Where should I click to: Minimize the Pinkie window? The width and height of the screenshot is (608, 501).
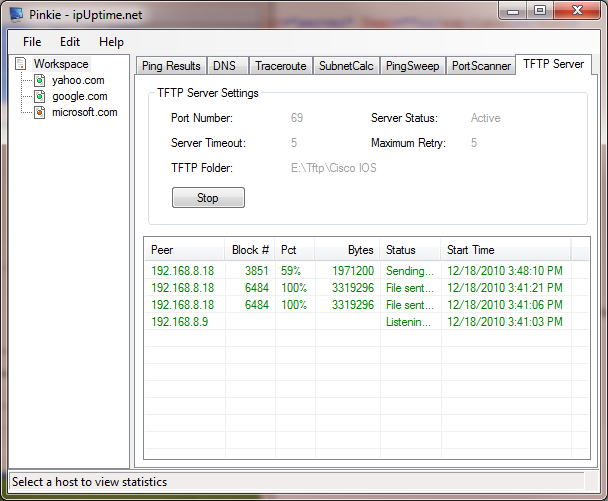coord(513,11)
